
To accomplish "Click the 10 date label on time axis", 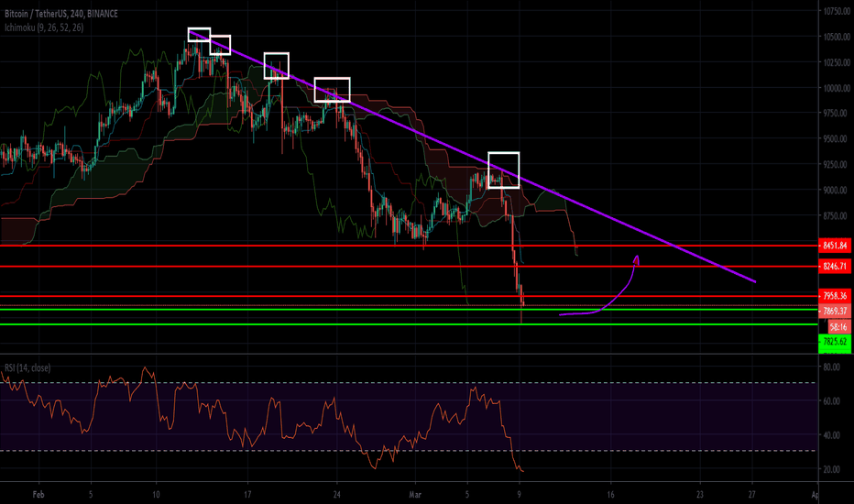I will [157, 495].
